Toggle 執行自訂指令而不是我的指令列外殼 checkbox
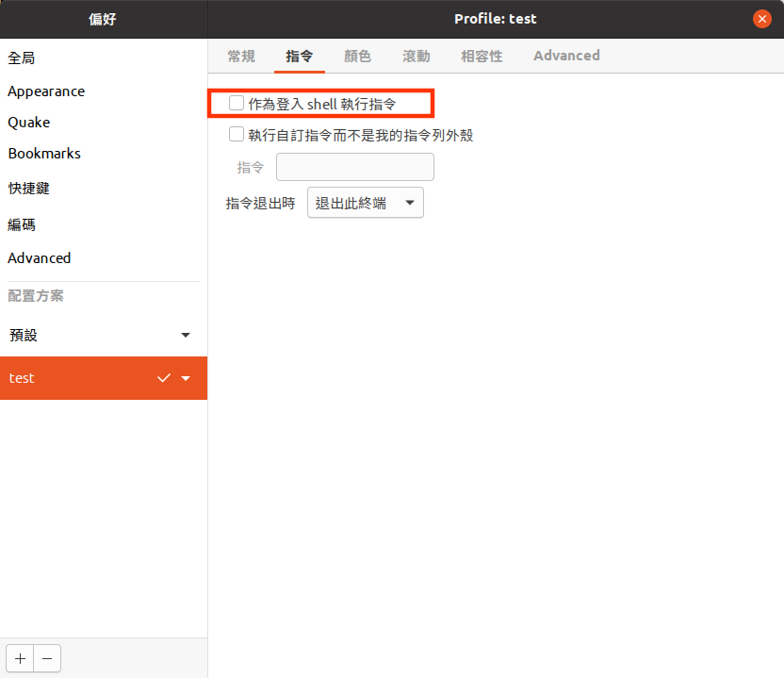 point(237,135)
